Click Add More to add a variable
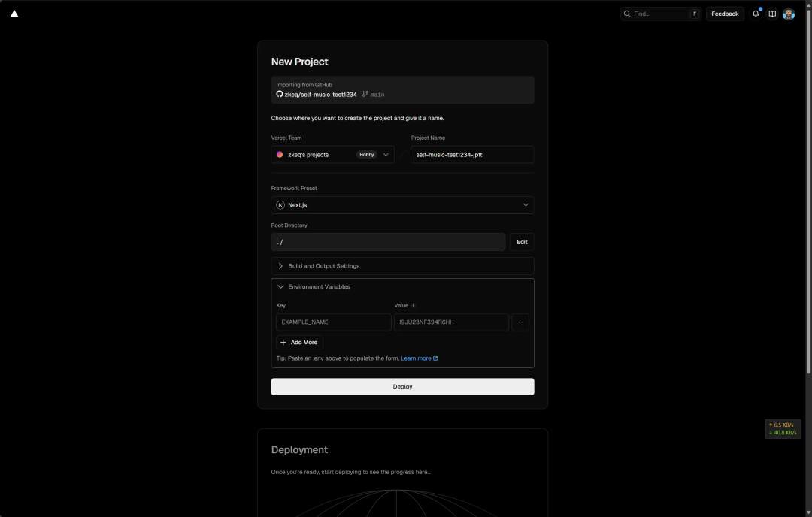 coord(299,343)
